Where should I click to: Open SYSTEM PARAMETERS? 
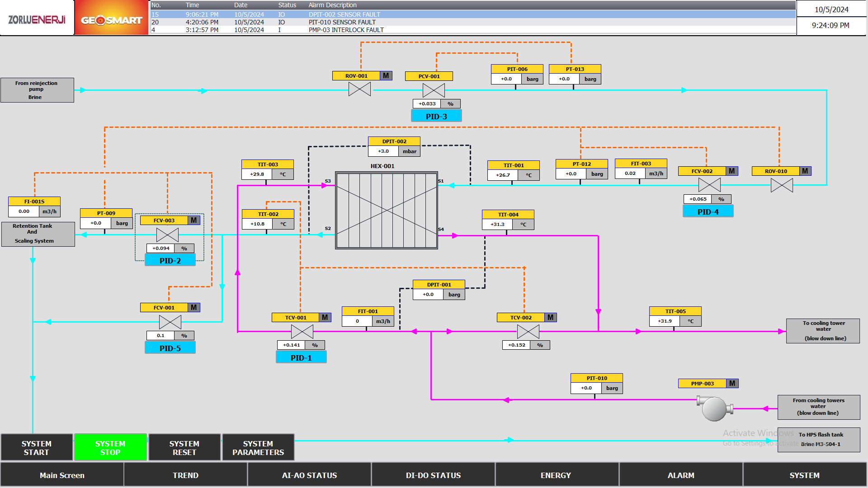point(258,448)
